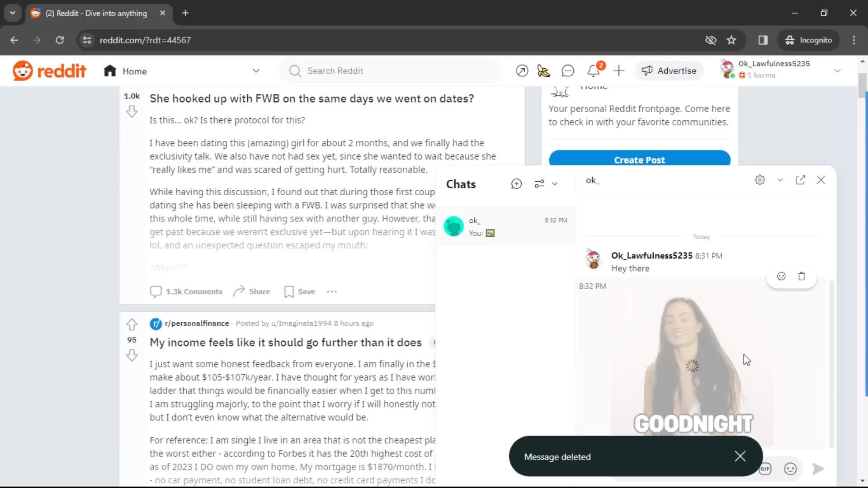Click the Reddit home icon
The height and width of the screenshot is (488, 868).
click(x=109, y=70)
